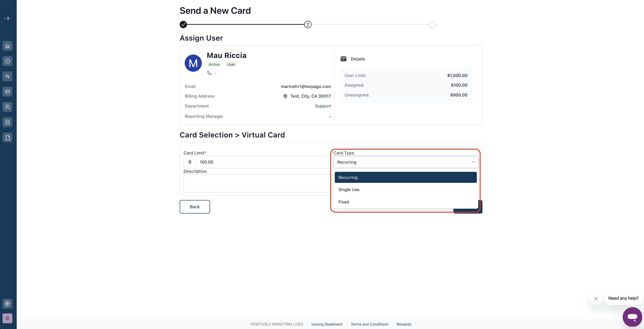Click the lightning bolt sidebar icon
Image resolution: width=644 pixels, height=329 pixels.
click(8, 304)
